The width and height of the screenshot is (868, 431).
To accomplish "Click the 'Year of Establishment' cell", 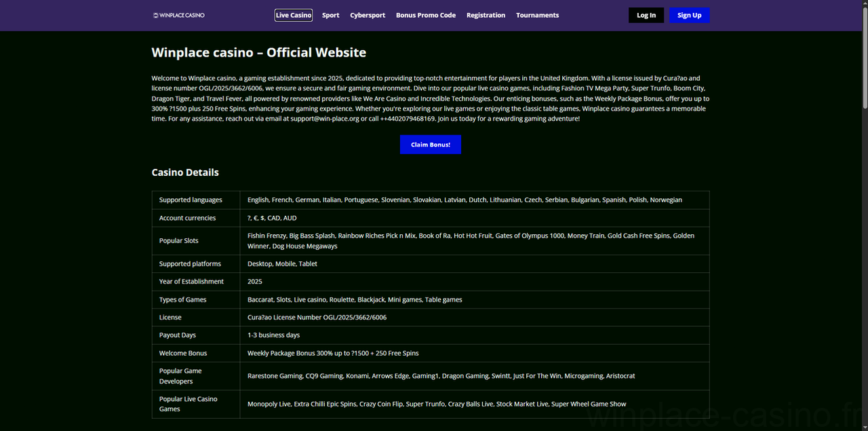I will [196, 281].
